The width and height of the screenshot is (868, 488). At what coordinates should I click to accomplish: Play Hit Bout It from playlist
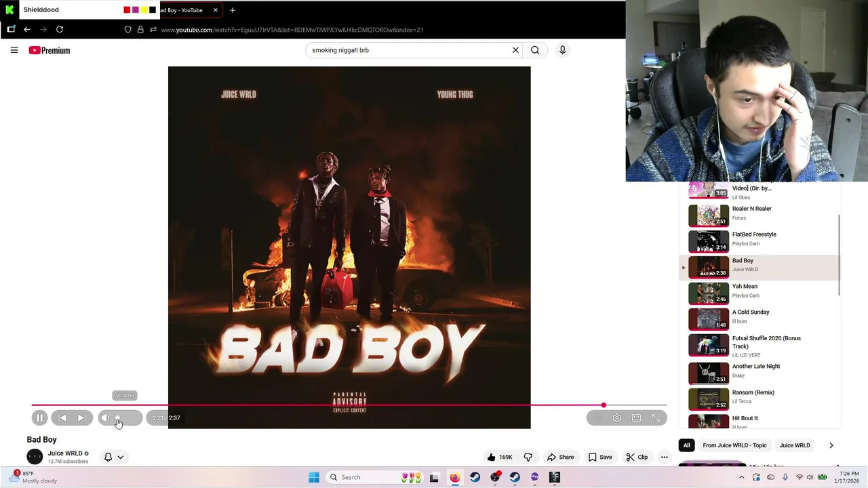pyautogui.click(x=759, y=422)
